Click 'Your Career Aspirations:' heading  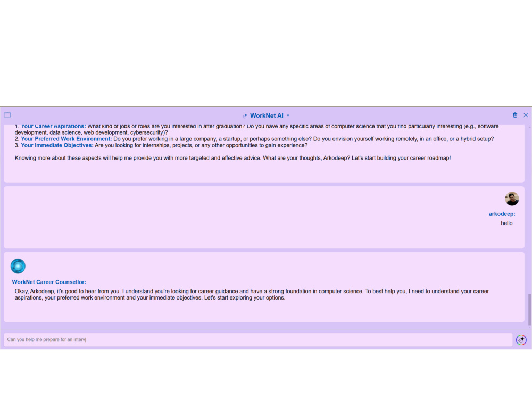coord(53,127)
